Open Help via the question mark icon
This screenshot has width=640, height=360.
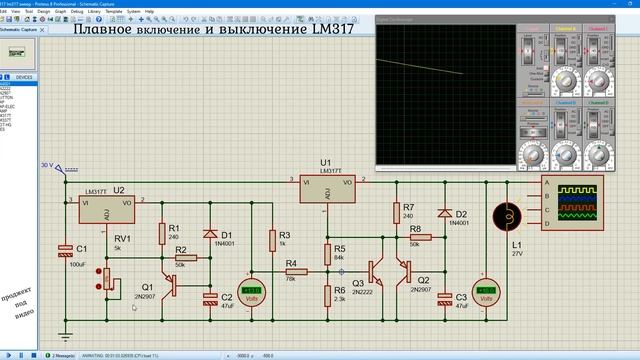pos(99,19)
